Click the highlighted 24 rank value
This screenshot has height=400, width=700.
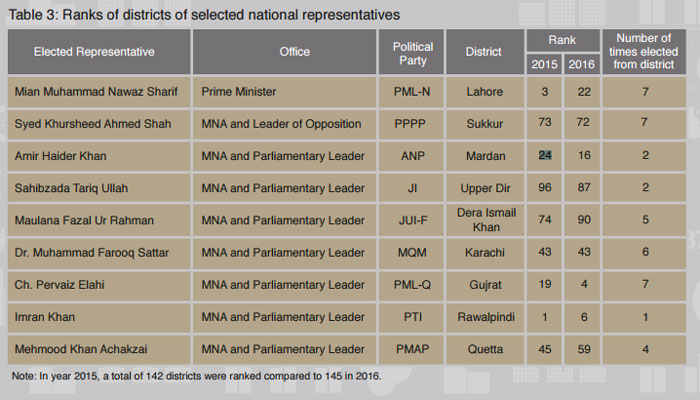point(545,155)
